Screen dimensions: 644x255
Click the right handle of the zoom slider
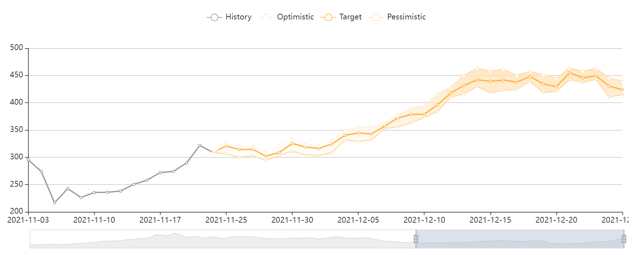point(624,239)
